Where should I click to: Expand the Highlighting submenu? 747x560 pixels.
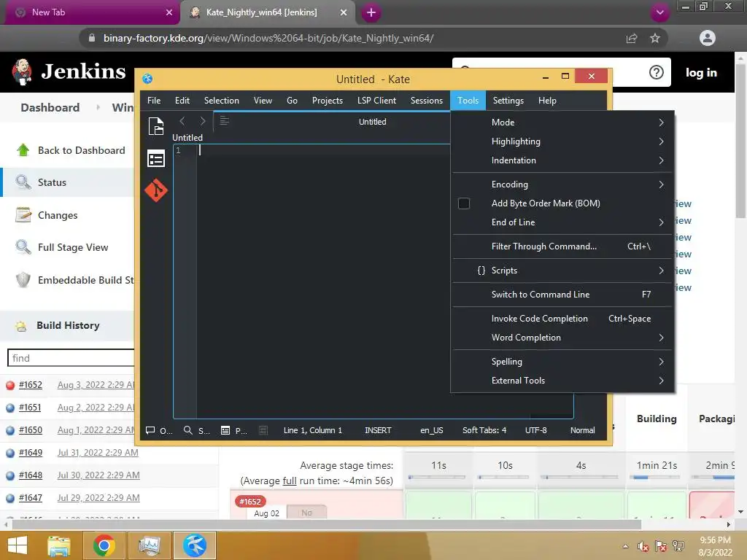[x=562, y=141]
